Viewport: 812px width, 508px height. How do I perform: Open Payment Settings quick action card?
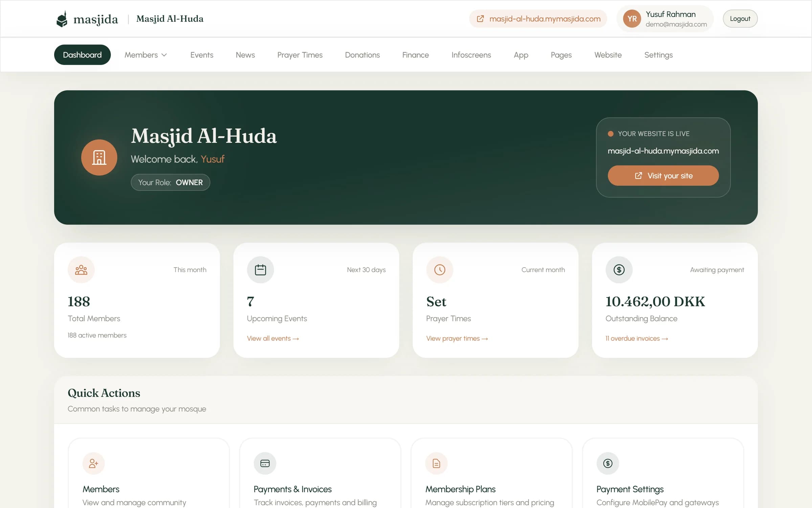[x=663, y=473]
